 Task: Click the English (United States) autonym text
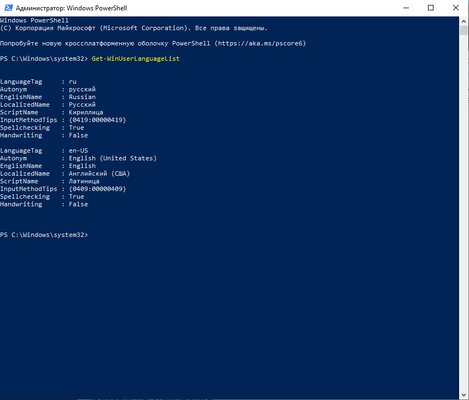coord(113,158)
